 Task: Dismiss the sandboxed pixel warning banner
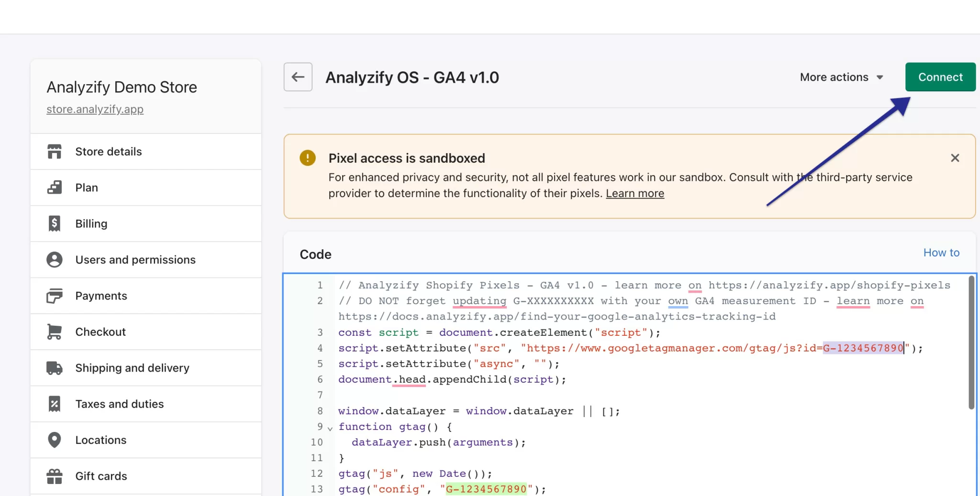tap(955, 158)
